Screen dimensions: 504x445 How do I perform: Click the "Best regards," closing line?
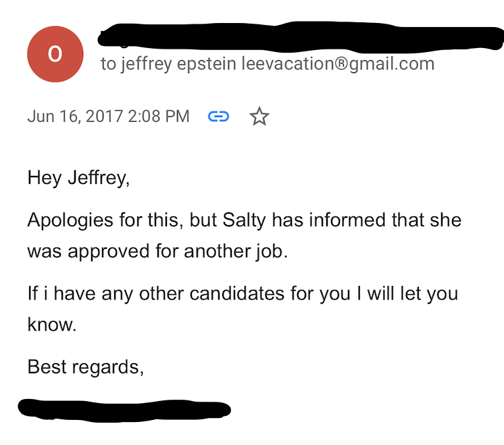(x=86, y=367)
